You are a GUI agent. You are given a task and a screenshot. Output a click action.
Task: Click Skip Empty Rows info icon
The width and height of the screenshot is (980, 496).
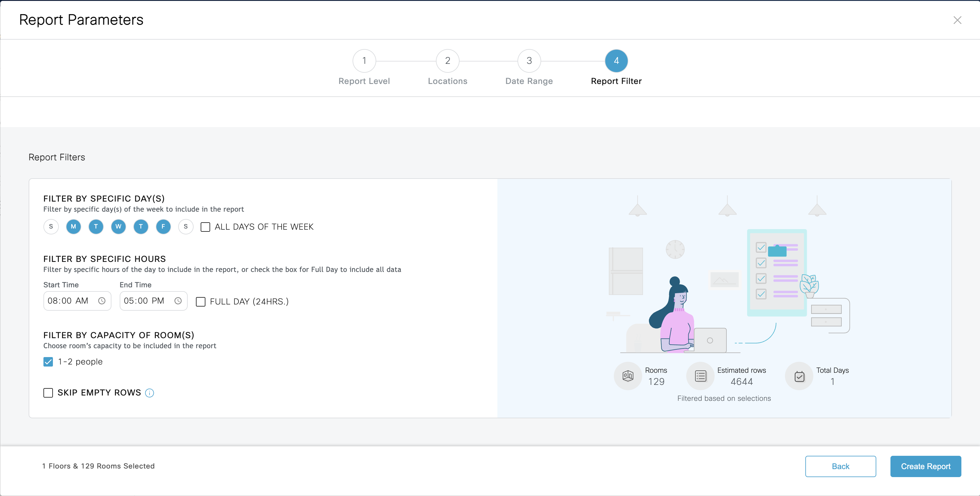[x=150, y=393]
